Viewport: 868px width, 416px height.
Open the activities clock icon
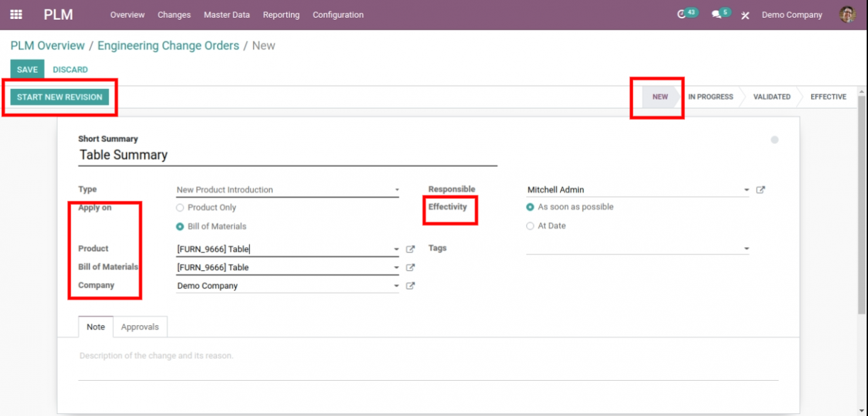[x=682, y=14]
